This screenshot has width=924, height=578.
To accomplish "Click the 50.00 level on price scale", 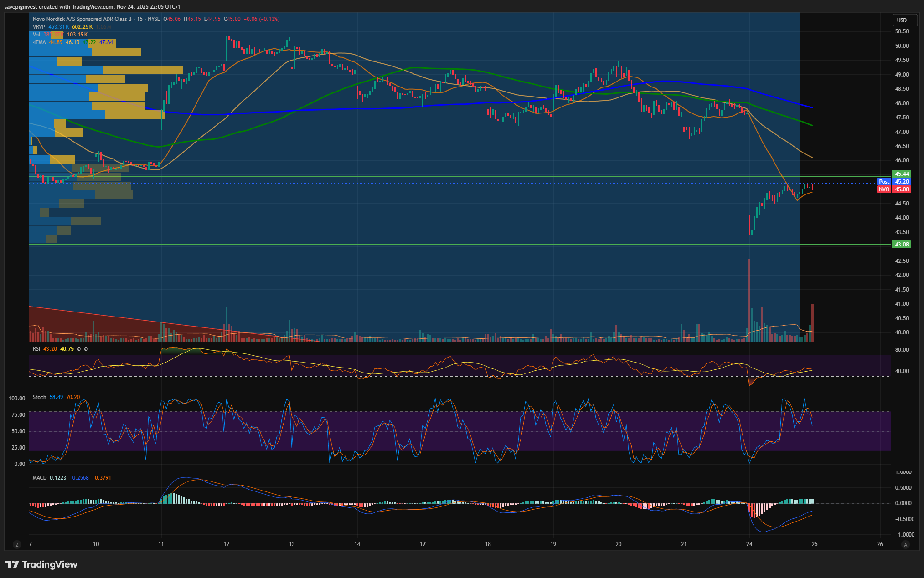I will [901, 46].
